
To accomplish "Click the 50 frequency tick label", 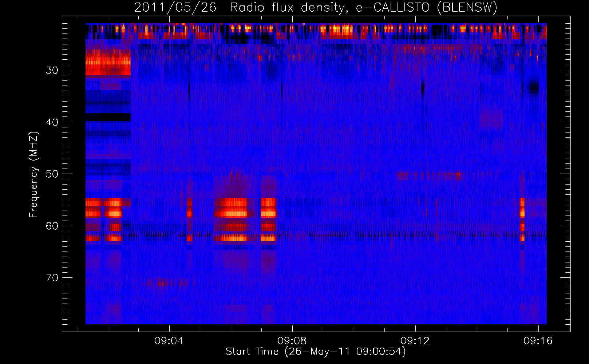I will click(x=52, y=174).
